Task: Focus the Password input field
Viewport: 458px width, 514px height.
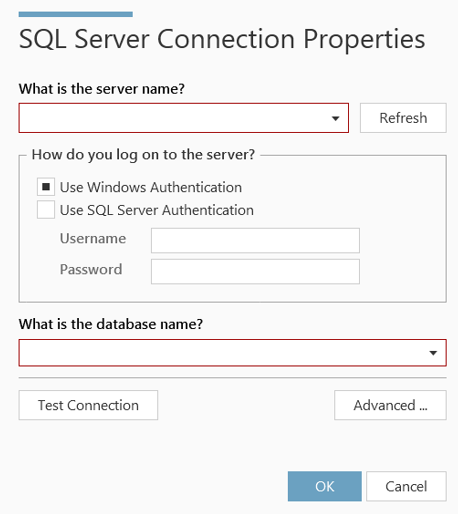Action: 255,272
